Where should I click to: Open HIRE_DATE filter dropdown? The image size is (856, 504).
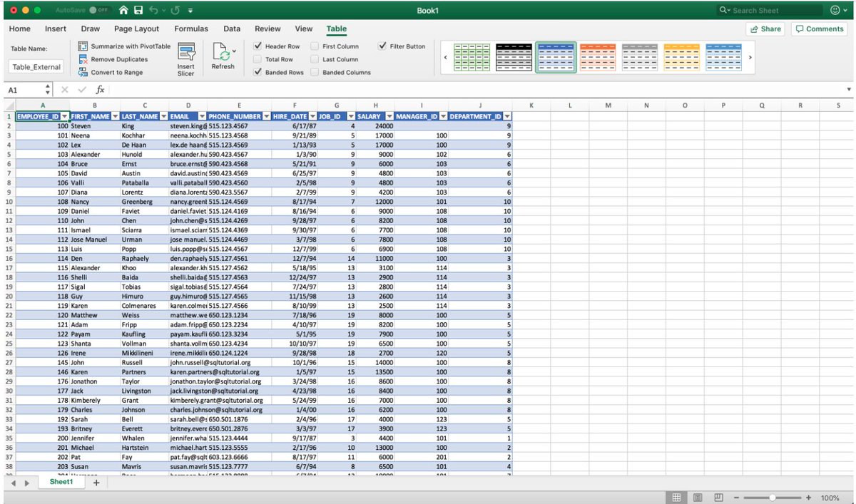(312, 116)
